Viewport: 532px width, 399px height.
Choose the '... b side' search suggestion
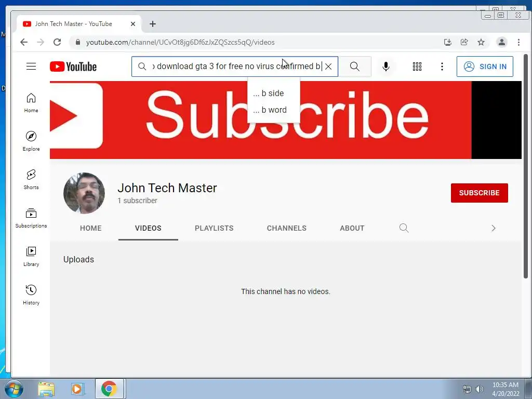tap(273, 94)
